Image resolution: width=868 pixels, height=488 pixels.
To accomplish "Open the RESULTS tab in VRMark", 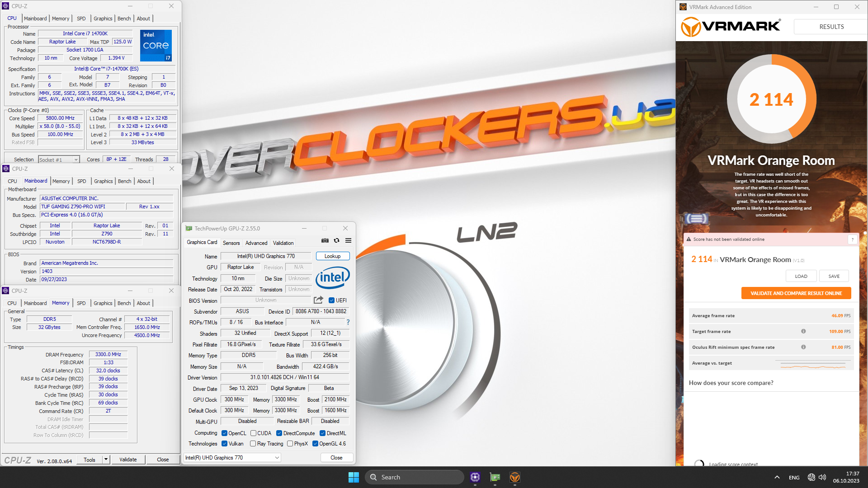I will click(x=831, y=27).
